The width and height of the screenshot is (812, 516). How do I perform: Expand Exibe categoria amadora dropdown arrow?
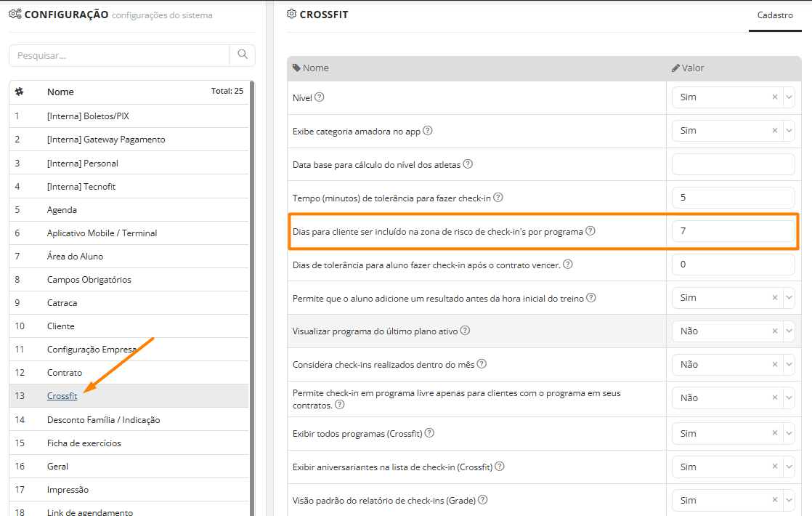789,131
